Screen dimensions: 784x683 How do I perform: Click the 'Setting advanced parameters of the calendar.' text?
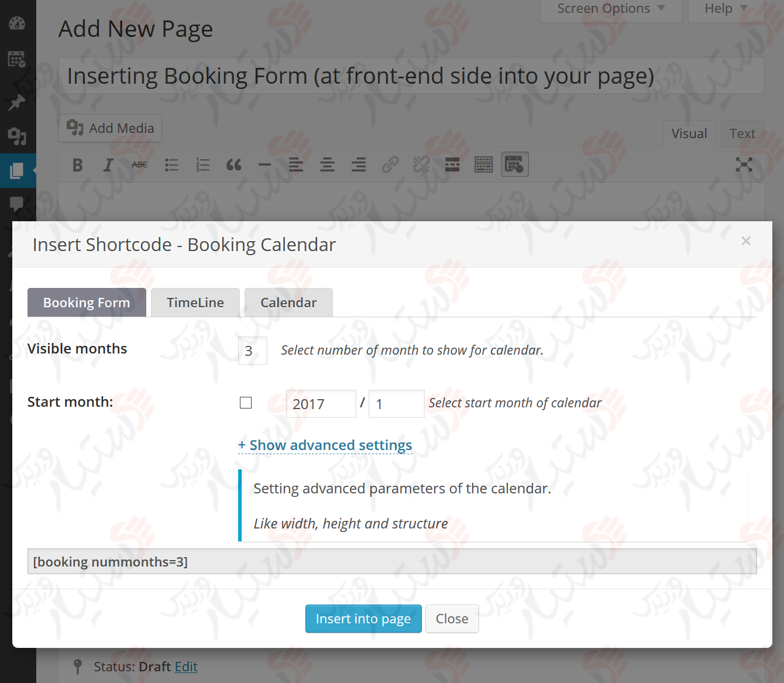403,489
